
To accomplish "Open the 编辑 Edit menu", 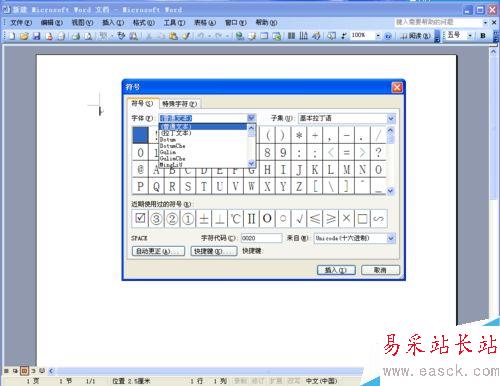I will (x=52, y=23).
